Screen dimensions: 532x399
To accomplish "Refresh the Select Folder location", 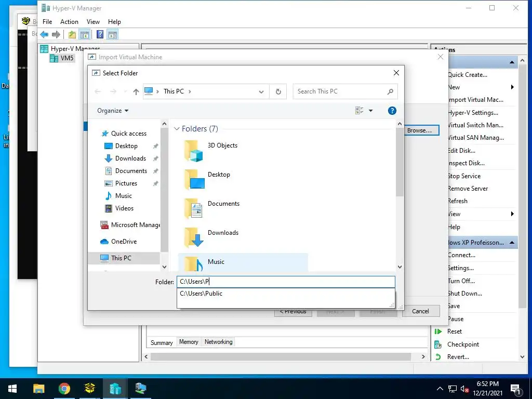I will [278, 91].
